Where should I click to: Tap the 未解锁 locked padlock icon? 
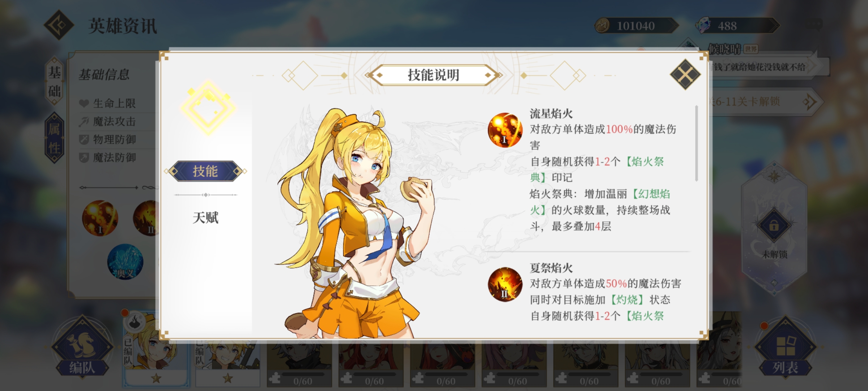point(774,226)
